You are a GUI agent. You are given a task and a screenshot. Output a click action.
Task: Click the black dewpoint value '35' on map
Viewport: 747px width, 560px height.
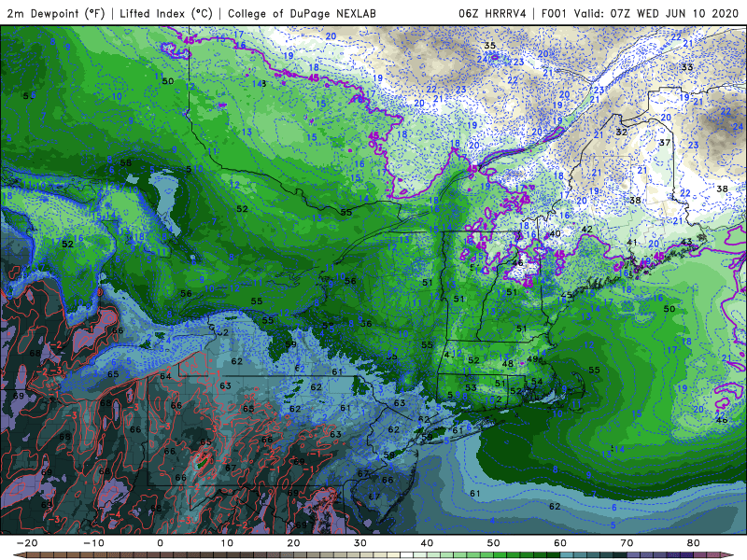coord(489,46)
